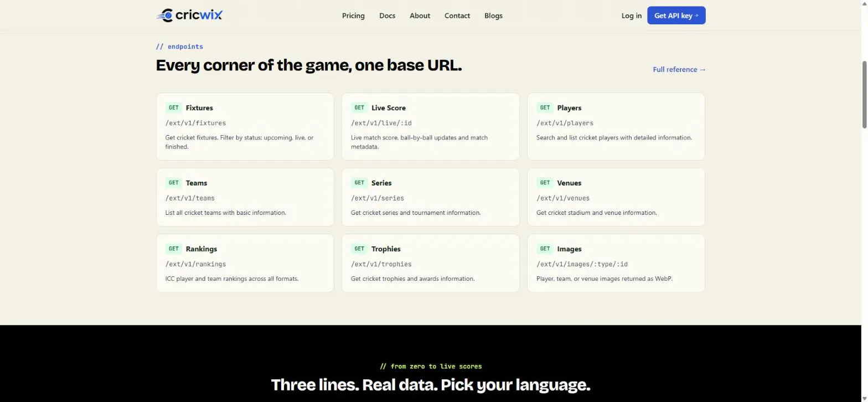868x402 pixels.
Task: Click the GET badge on Live Score card
Action: pos(359,108)
